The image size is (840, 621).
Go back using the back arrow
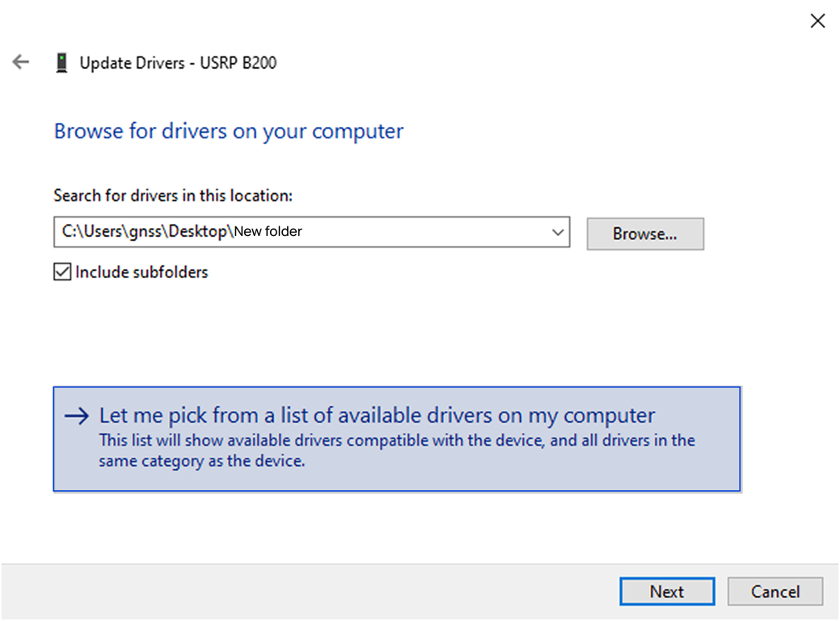coord(21,62)
